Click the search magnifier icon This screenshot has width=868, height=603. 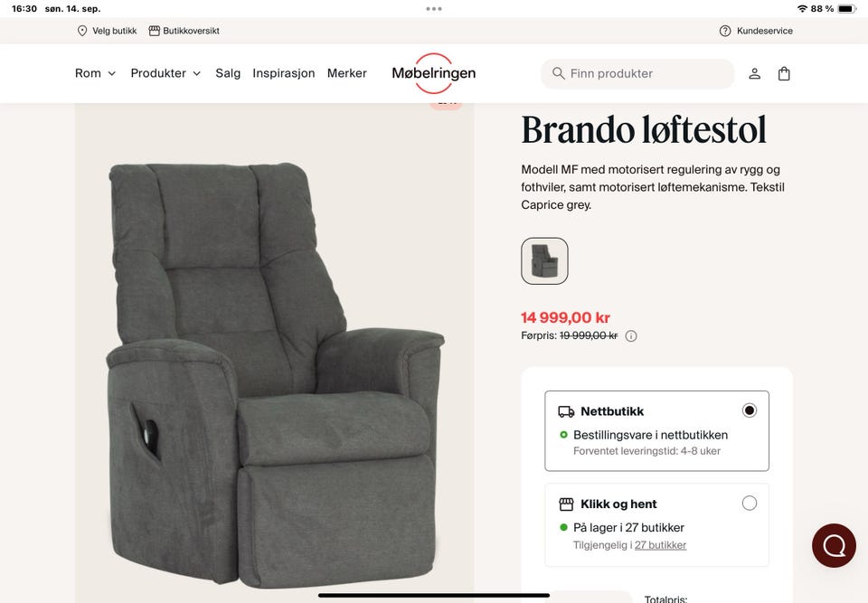tap(558, 73)
